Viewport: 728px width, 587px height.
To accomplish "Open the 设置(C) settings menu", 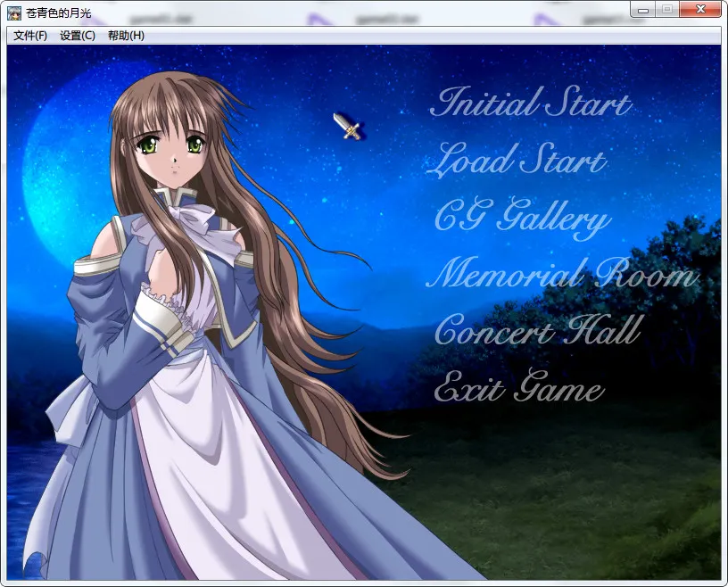I will tap(78, 36).
